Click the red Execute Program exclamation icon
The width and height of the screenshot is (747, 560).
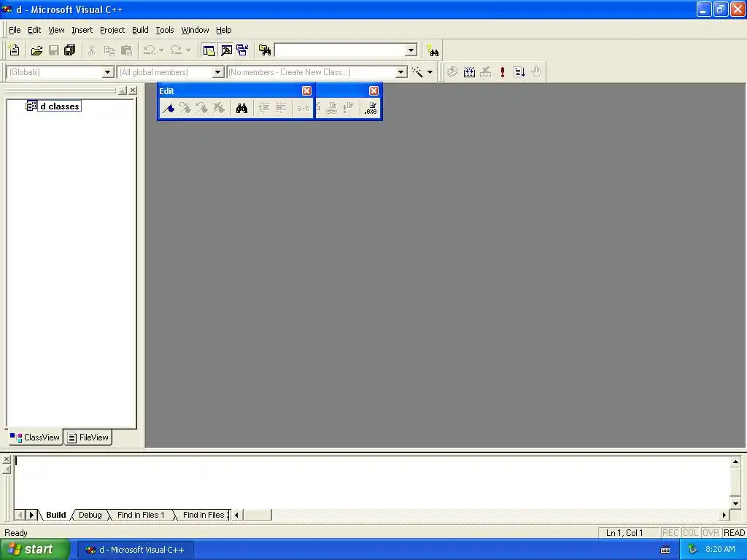[502, 72]
